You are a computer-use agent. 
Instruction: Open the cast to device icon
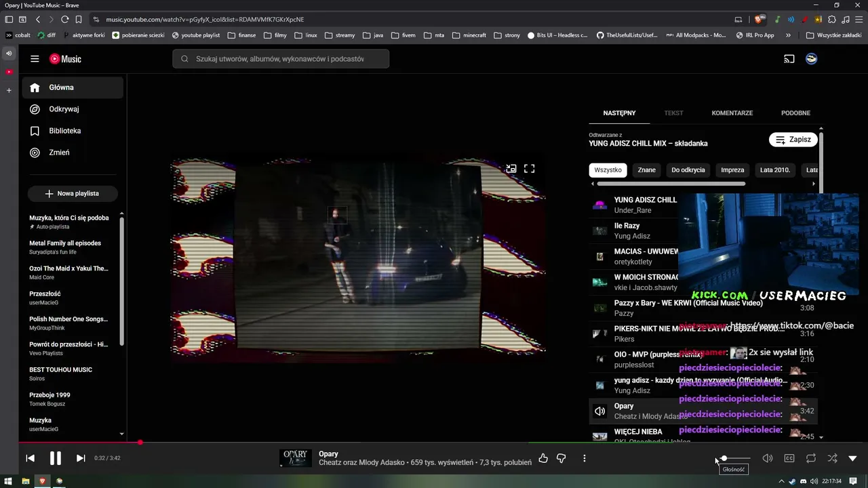(x=789, y=59)
